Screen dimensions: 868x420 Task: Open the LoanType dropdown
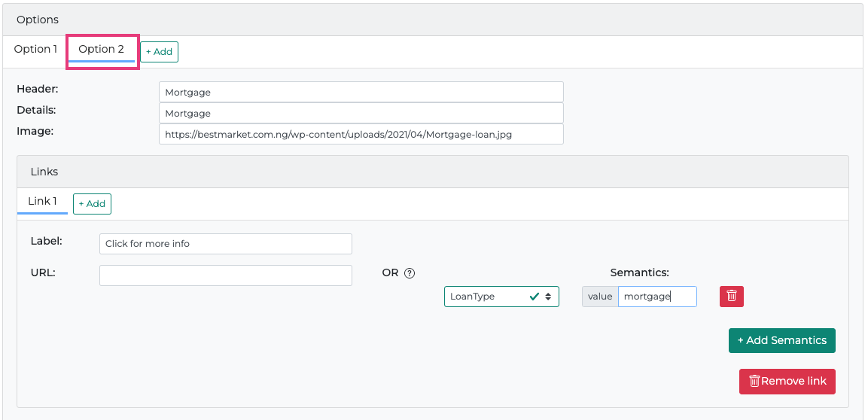click(x=501, y=297)
